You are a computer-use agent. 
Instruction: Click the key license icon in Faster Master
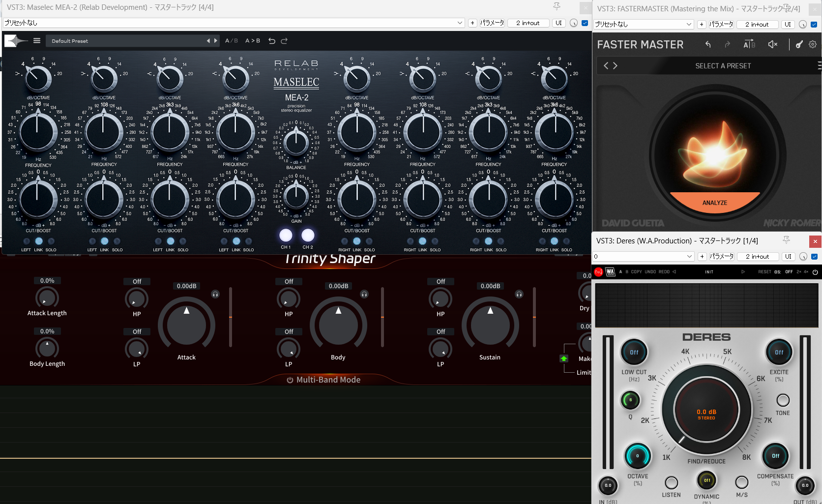point(799,45)
